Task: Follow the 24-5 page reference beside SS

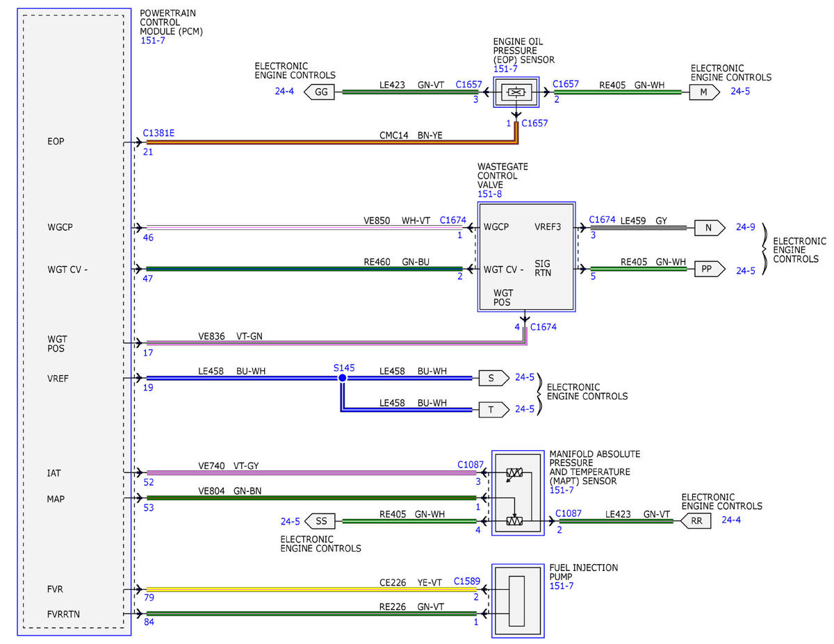Action: pyautogui.click(x=291, y=521)
